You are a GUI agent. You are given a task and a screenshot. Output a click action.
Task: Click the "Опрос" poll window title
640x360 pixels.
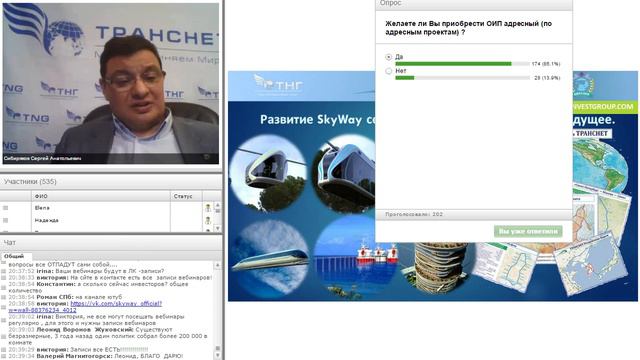(391, 3)
